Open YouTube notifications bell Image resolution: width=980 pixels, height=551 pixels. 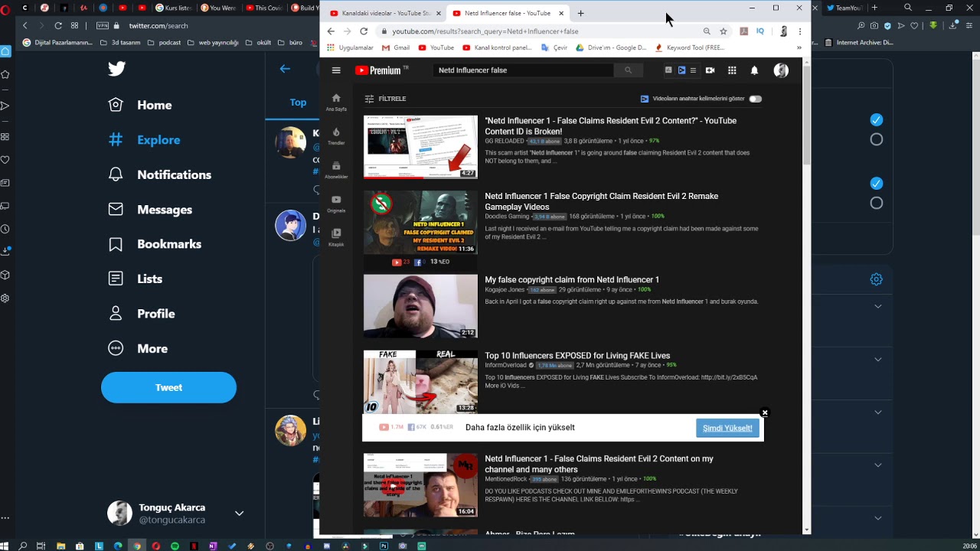click(x=754, y=70)
